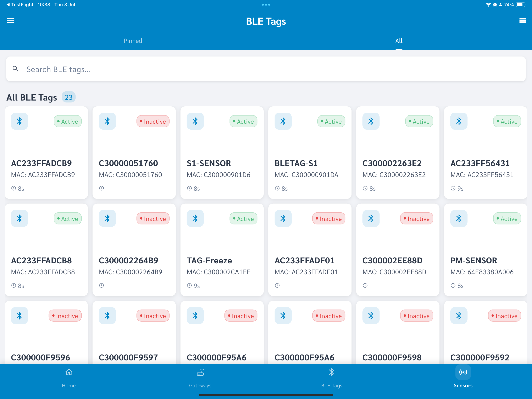532x399 pixels.
Task: Switch to list view layout icon
Action: [x=522, y=20]
